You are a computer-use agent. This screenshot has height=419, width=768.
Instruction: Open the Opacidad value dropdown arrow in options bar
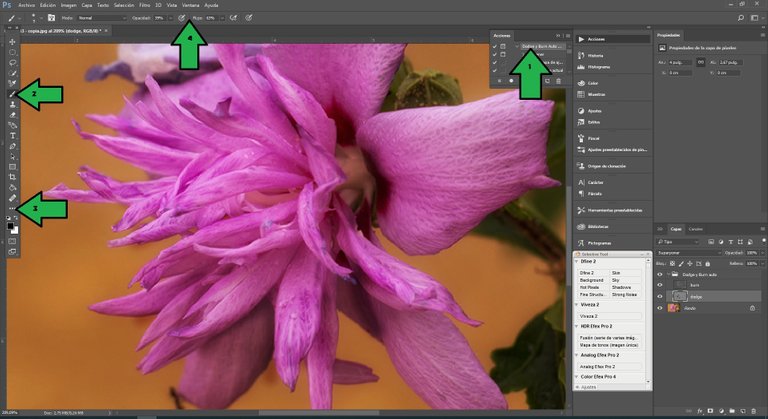coord(170,18)
